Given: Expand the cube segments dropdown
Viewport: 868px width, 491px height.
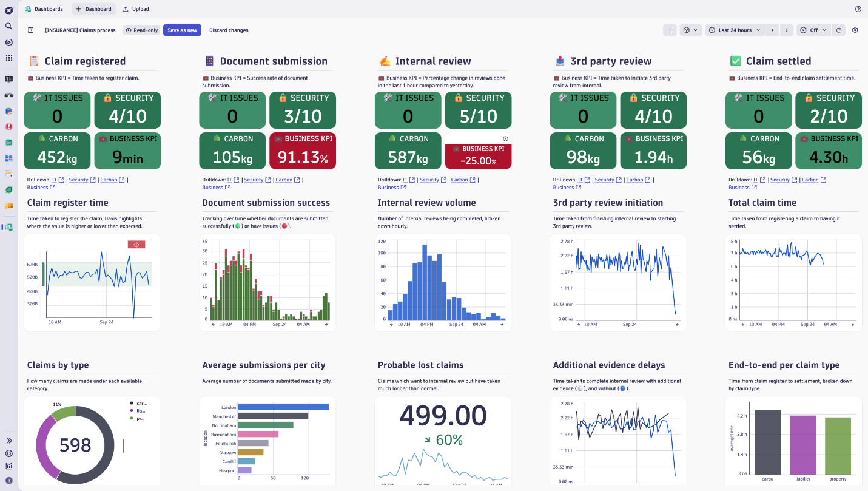Looking at the screenshot, I should (x=690, y=30).
